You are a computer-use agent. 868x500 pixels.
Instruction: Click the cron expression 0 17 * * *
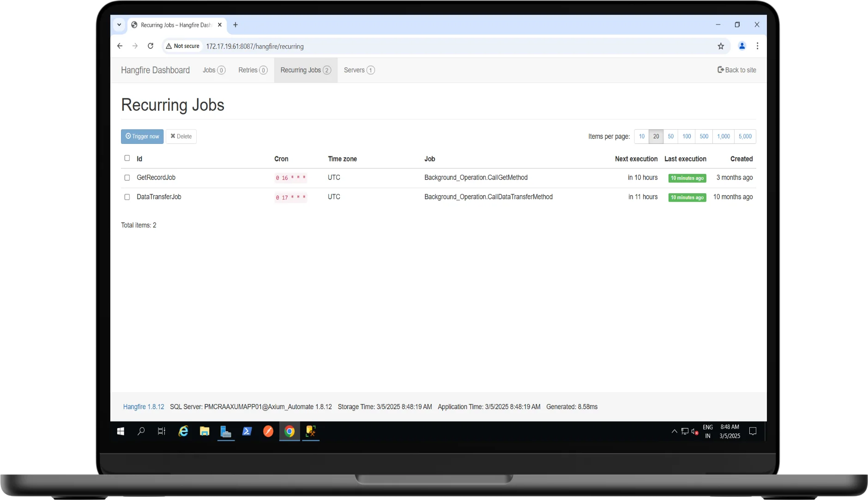pyautogui.click(x=291, y=197)
